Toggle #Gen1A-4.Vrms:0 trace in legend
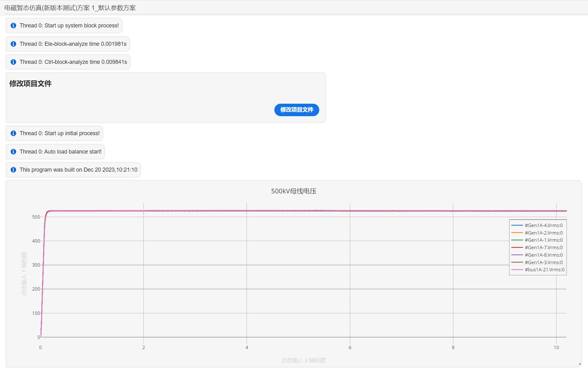The height and width of the screenshot is (370, 588). coord(537,225)
